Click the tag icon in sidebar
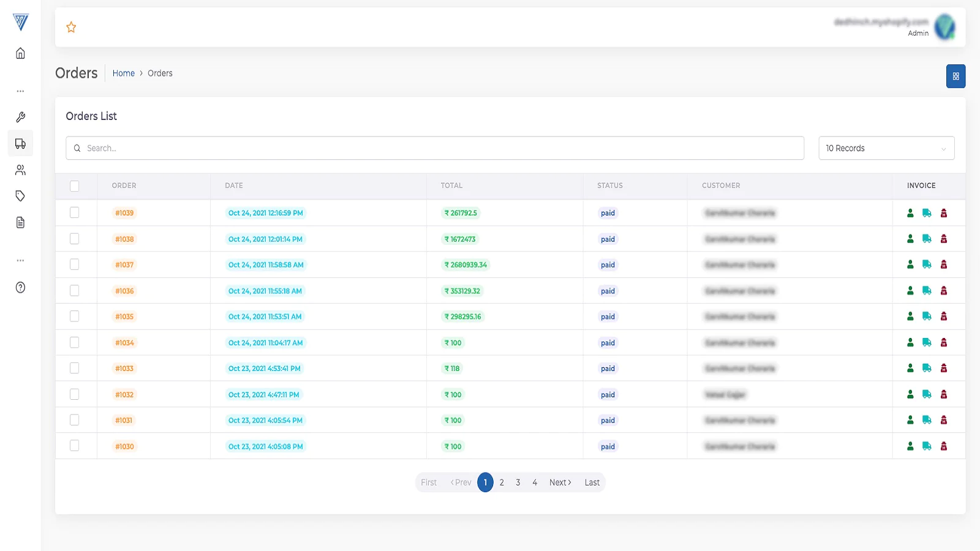The height and width of the screenshot is (551, 980). point(20,196)
